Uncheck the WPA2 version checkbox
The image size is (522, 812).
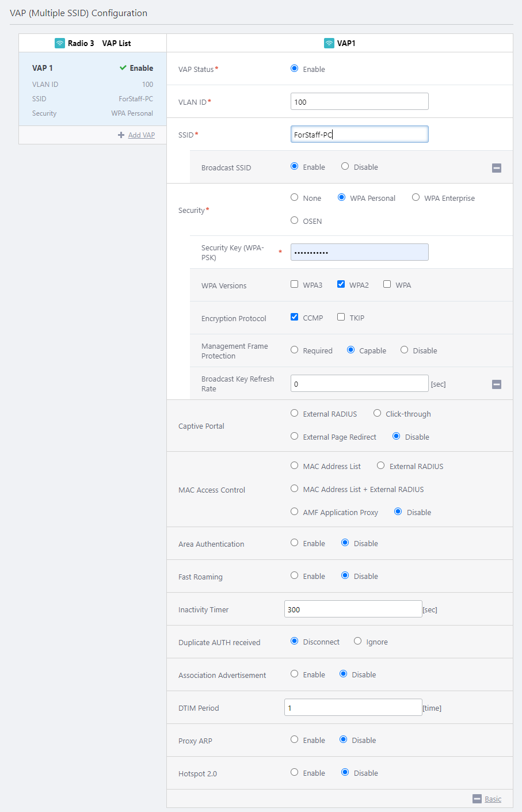coord(341,284)
